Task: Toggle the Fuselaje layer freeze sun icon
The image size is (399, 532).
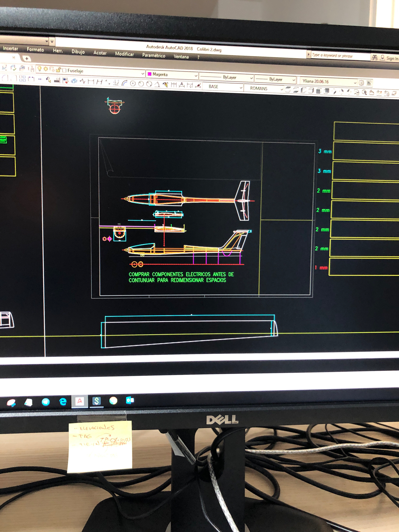Action: (46, 69)
